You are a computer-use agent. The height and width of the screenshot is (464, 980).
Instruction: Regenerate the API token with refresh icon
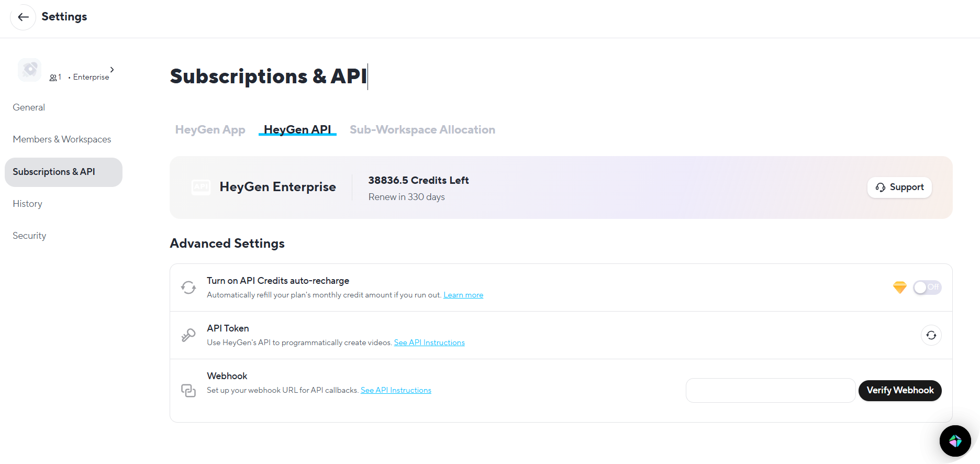931,335
